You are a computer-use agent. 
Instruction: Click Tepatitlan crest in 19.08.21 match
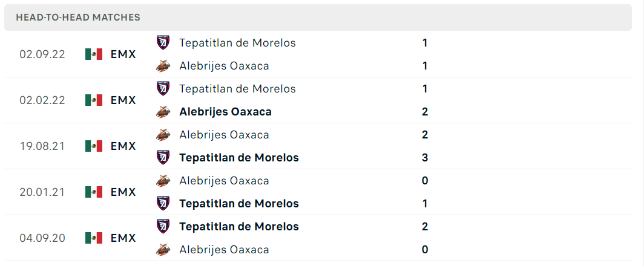point(163,158)
